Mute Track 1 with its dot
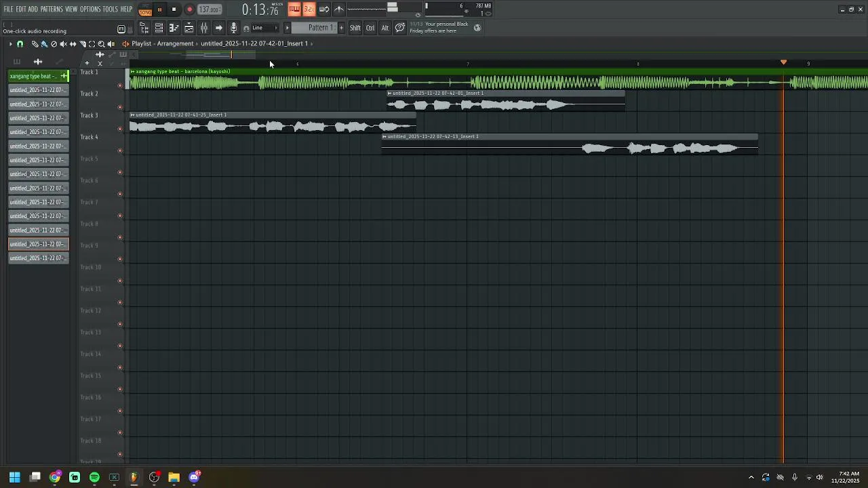The width and height of the screenshot is (868, 488). (120, 85)
